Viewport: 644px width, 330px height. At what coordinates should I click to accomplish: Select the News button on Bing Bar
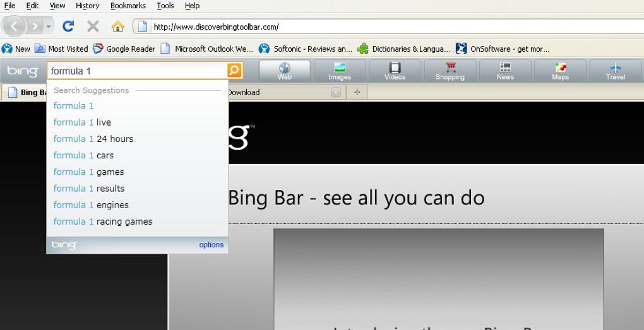click(x=505, y=71)
